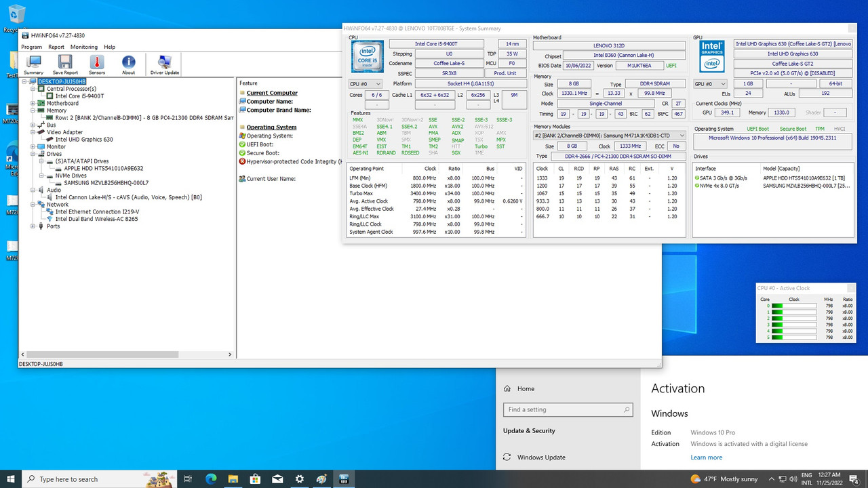Select APPLE HDD HTS541010A9E632 drive item
868x488 pixels.
pos(104,169)
